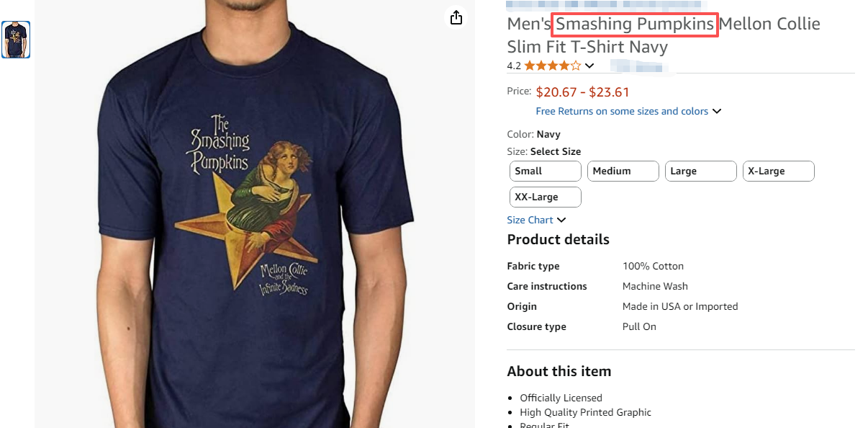
Task: Click the orange star rating icons
Action: 552,66
